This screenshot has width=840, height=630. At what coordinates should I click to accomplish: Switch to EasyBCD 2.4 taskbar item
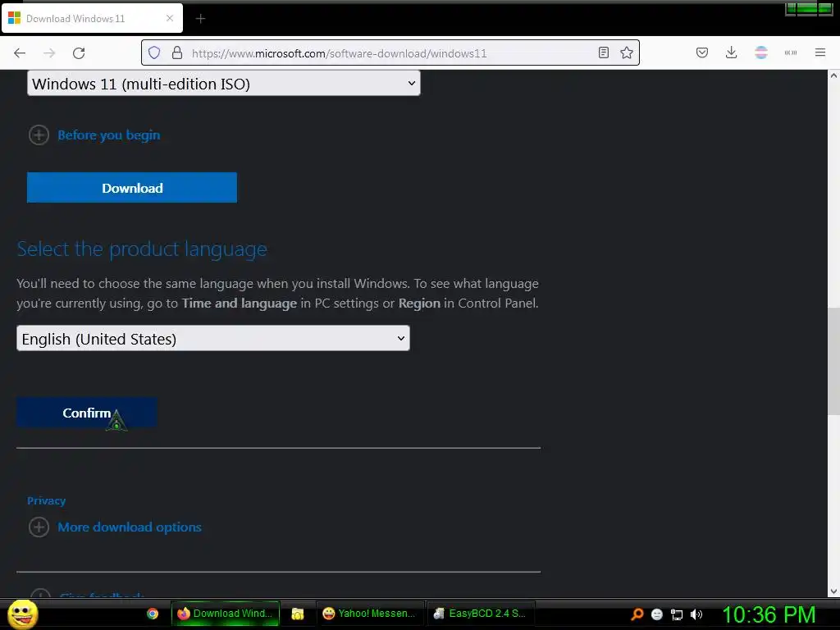click(x=481, y=614)
